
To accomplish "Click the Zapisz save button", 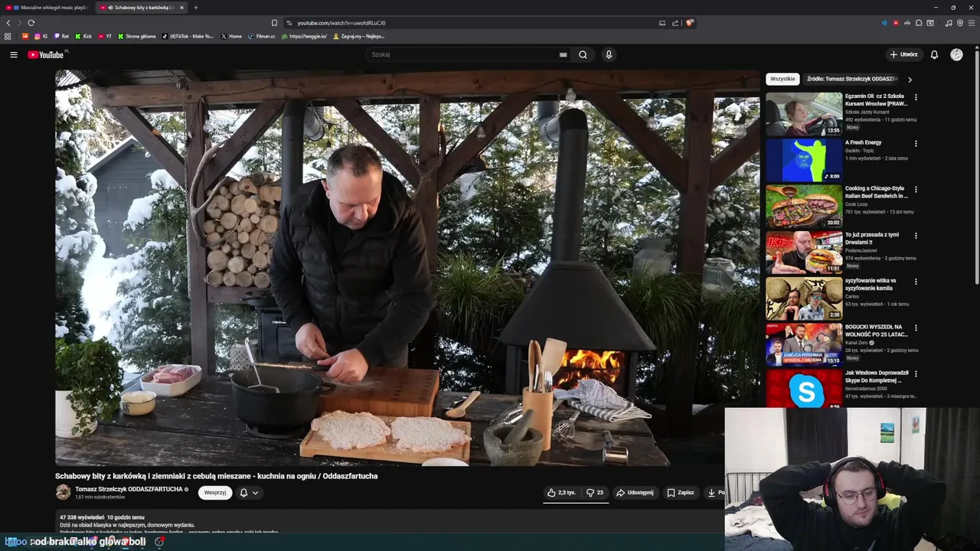I will click(681, 493).
